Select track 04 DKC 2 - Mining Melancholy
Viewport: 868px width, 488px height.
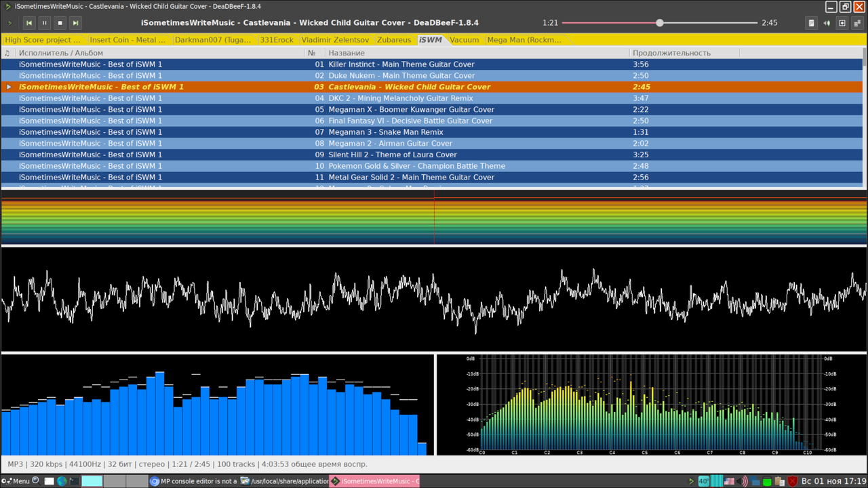coord(432,98)
